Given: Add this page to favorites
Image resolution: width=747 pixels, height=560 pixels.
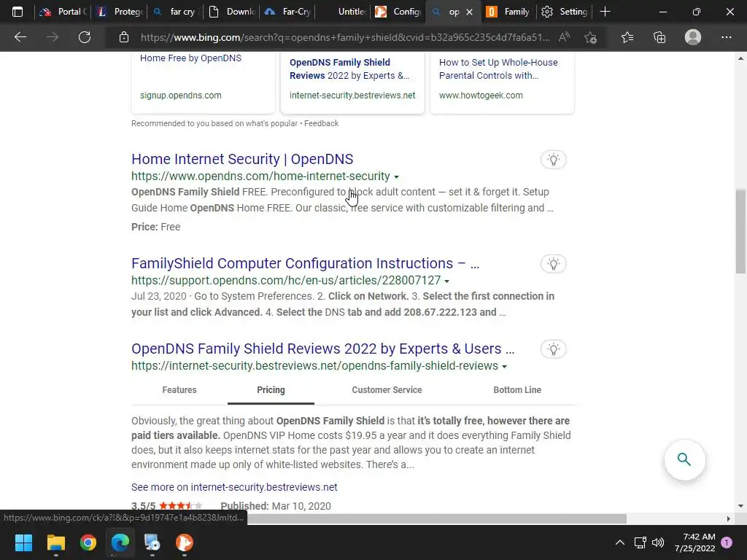Looking at the screenshot, I should [x=591, y=37].
